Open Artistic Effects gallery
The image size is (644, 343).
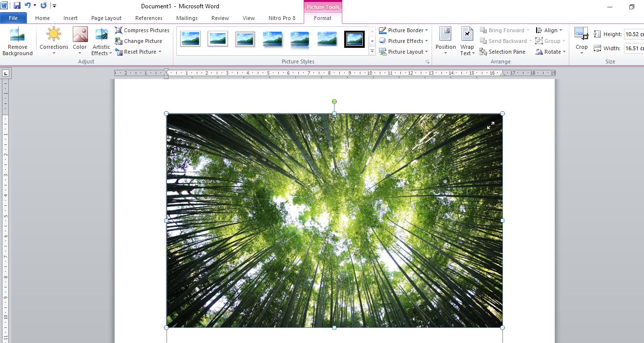click(x=102, y=41)
